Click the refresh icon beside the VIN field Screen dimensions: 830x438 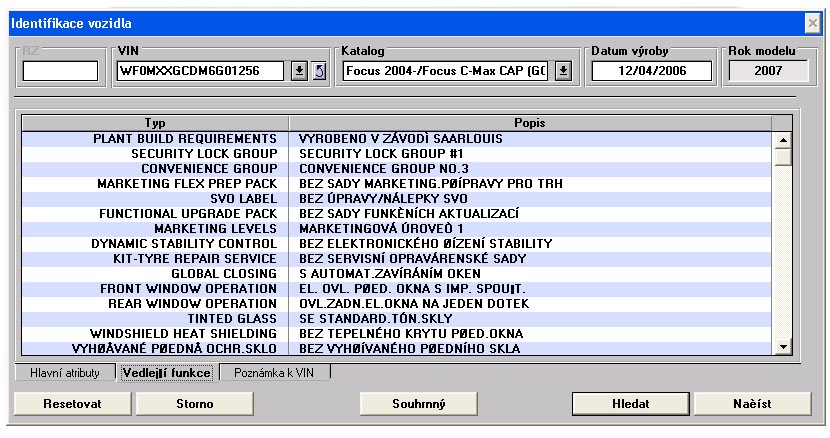tap(320, 71)
